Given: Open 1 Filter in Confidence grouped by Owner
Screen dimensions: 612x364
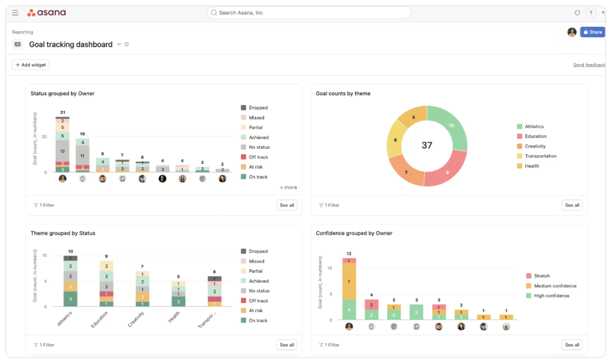Looking at the screenshot, I should click(x=329, y=345).
